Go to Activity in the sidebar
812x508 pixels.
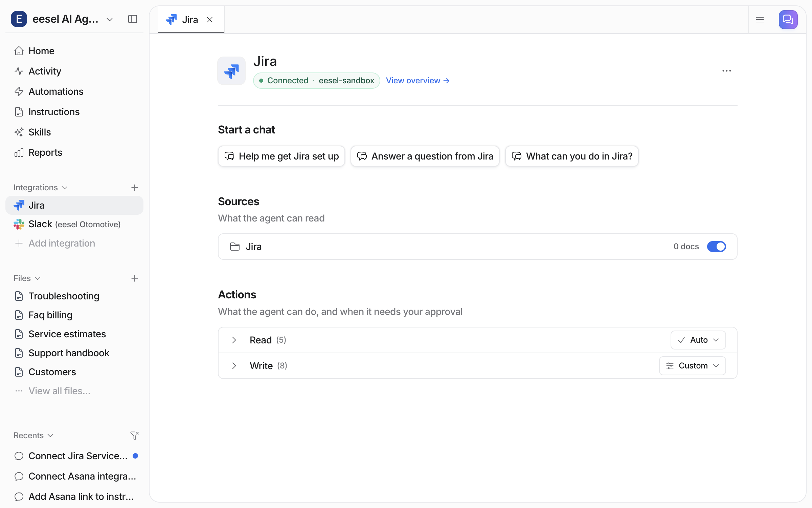point(74,71)
